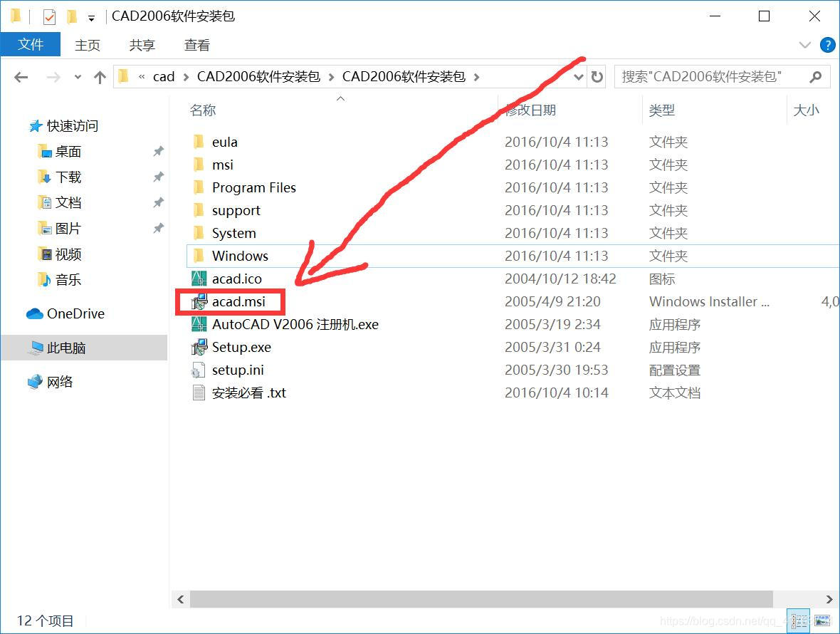The width and height of the screenshot is (840, 634).
Task: Click the scroll right arrow
Action: click(829, 599)
